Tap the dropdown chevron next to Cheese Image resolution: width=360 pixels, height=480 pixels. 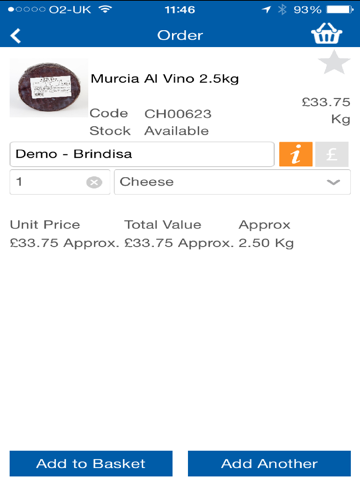point(333,182)
